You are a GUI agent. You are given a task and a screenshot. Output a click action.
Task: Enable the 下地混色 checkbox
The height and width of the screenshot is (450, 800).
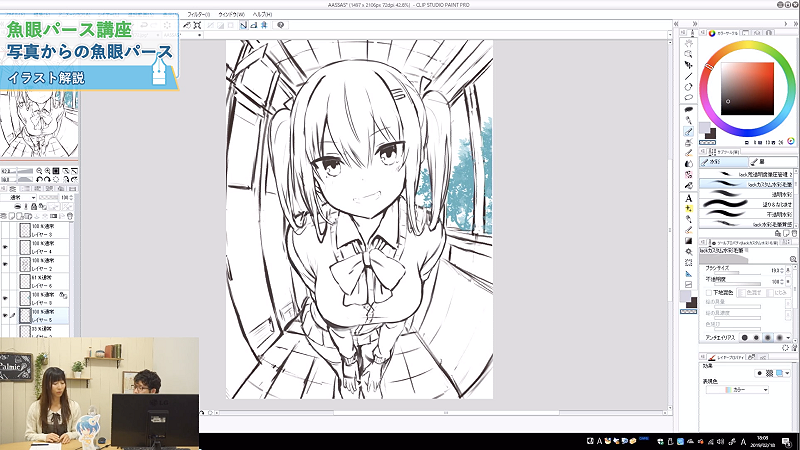pyautogui.click(x=708, y=293)
